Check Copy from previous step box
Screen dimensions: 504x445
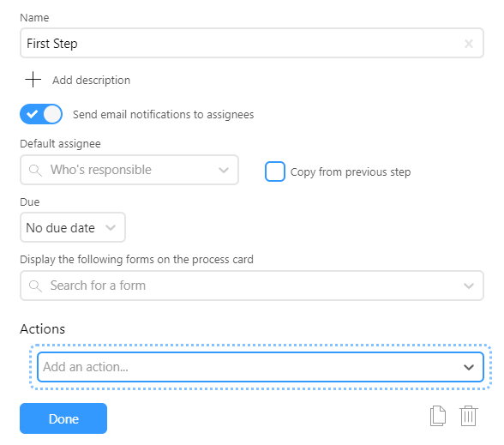275,171
